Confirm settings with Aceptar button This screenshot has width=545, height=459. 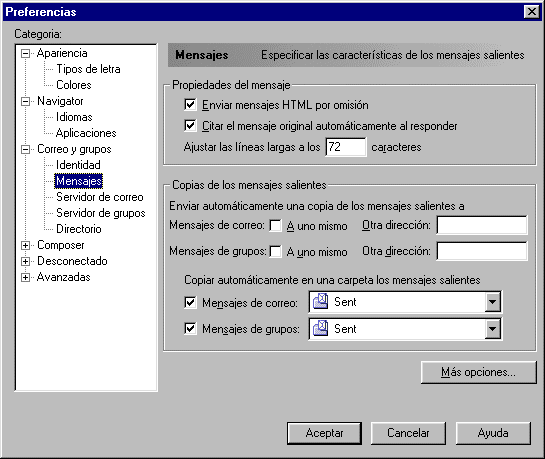coord(324,433)
